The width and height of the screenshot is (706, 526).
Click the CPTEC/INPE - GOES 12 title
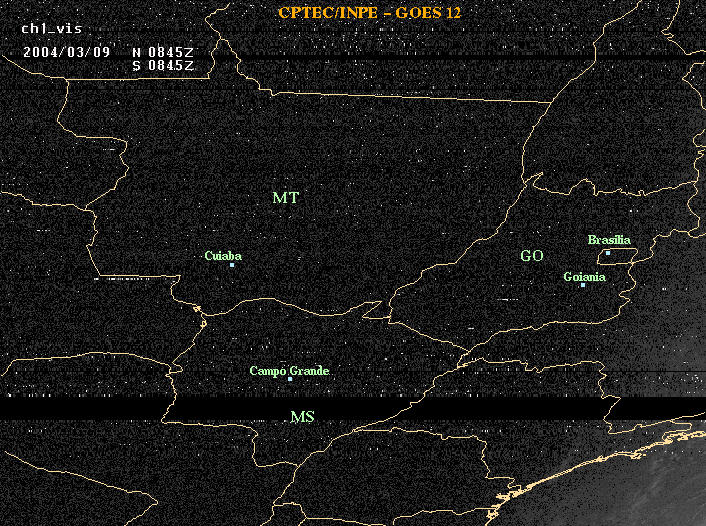pos(369,13)
